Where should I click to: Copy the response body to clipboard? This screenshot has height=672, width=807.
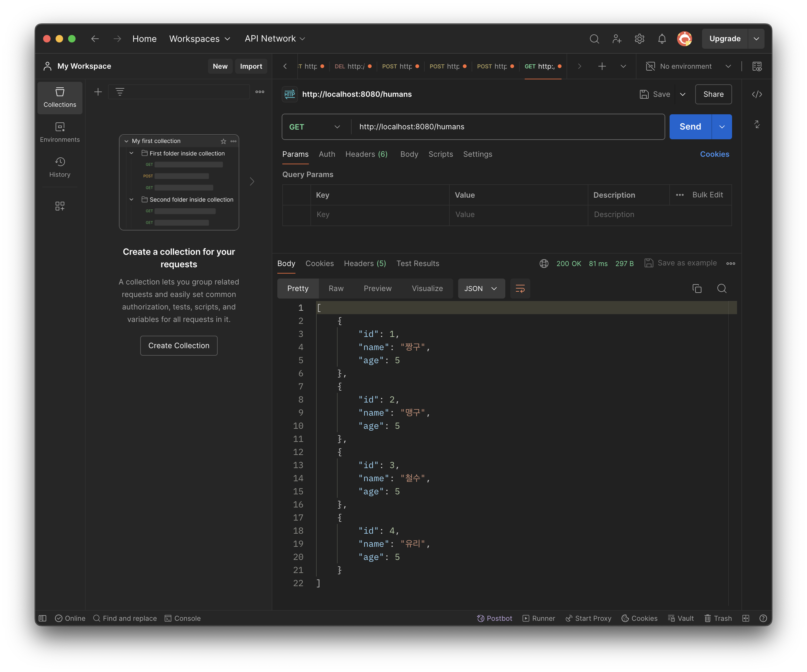click(697, 289)
